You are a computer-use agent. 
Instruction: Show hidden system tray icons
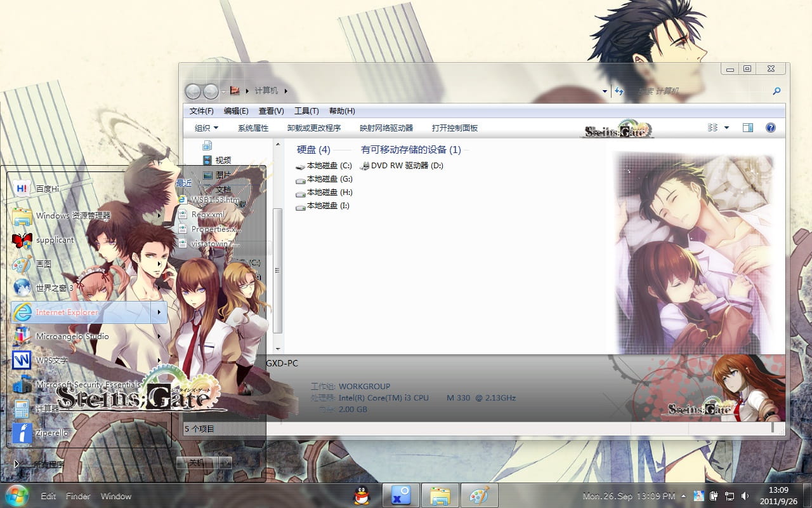point(683,496)
